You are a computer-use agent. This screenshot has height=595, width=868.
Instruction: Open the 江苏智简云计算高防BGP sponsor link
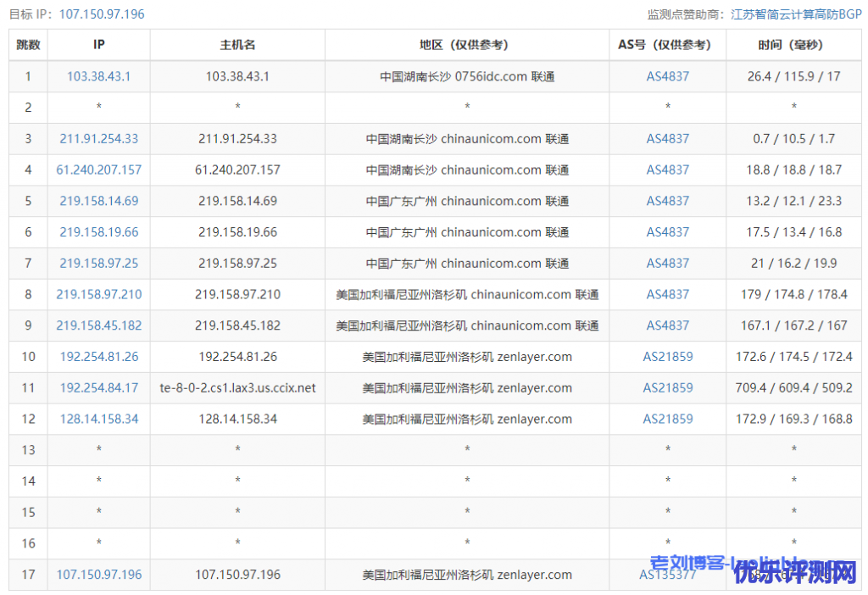(x=794, y=14)
